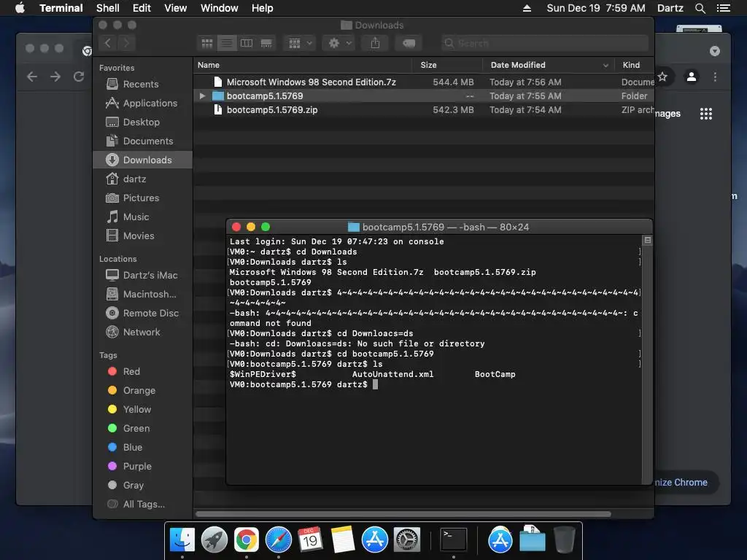Viewport: 747px width, 560px height.
Task: Click the Terminal scrollback marker icon
Action: coord(648,241)
